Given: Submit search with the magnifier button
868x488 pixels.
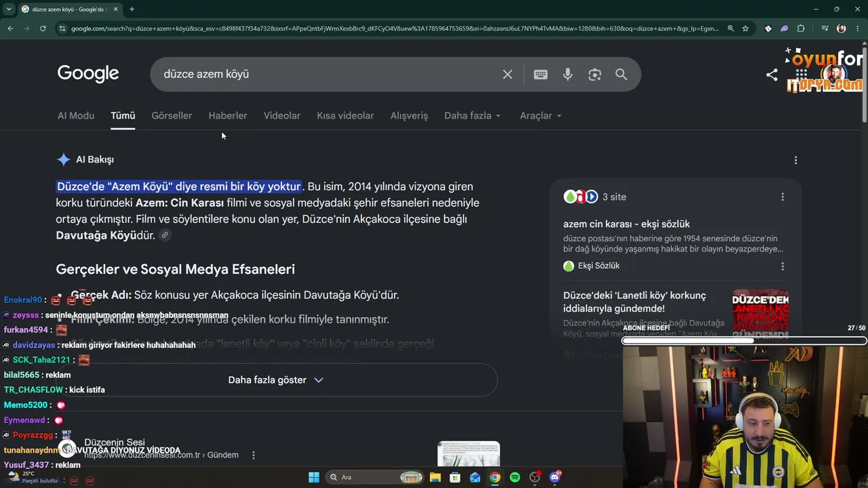Looking at the screenshot, I should [621, 75].
